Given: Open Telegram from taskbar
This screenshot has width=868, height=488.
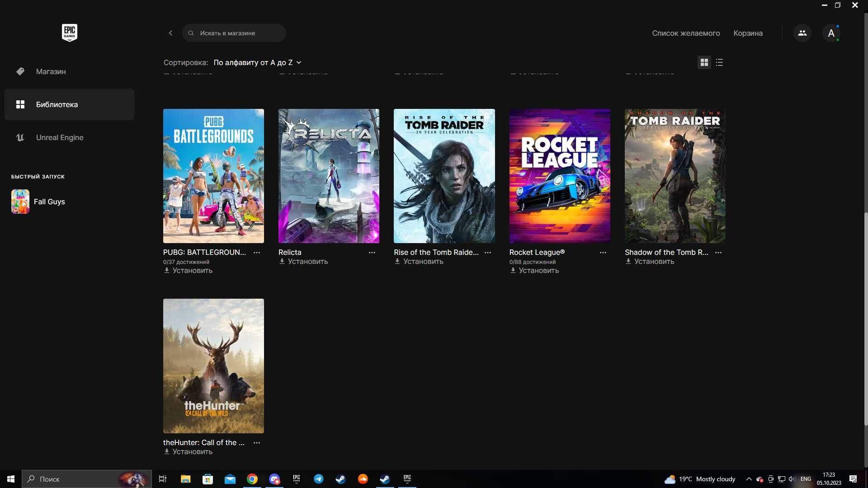Looking at the screenshot, I should [319, 479].
